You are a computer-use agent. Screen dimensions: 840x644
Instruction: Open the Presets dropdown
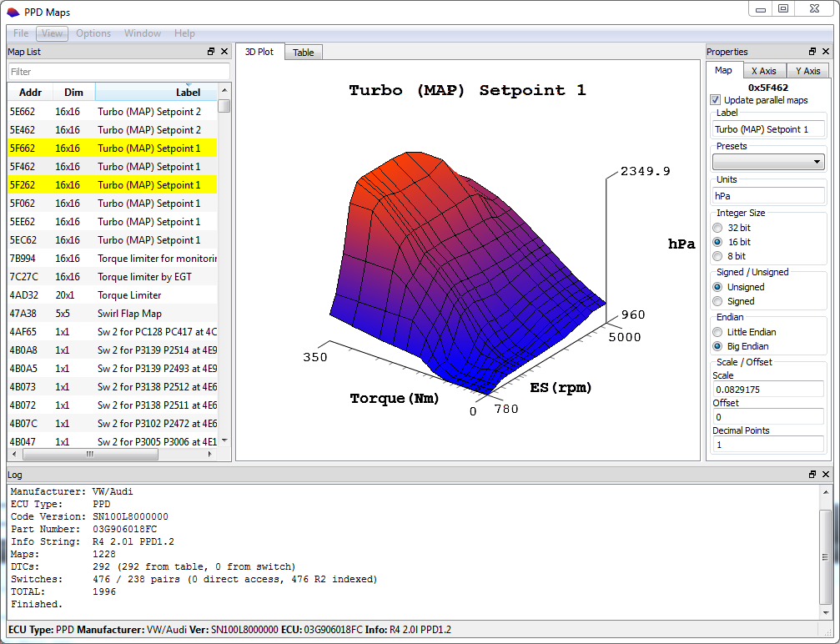[x=768, y=161]
